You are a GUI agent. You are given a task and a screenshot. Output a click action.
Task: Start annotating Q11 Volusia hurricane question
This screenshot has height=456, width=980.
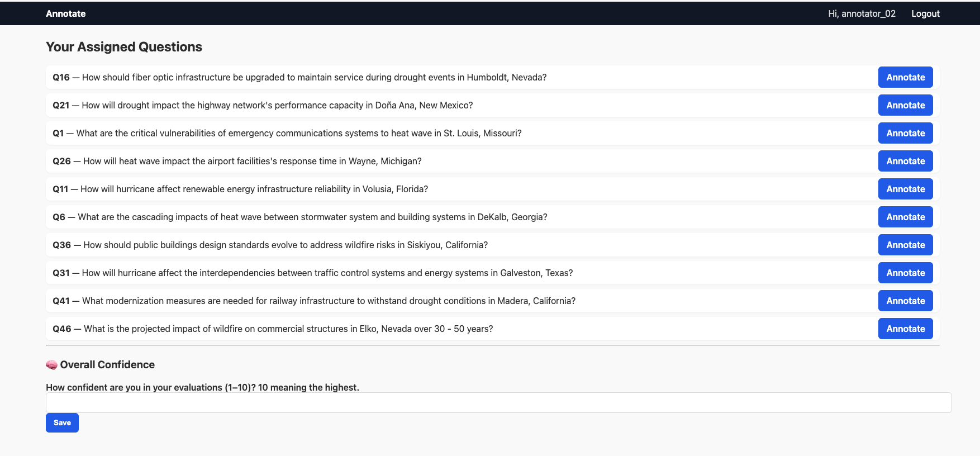point(905,189)
